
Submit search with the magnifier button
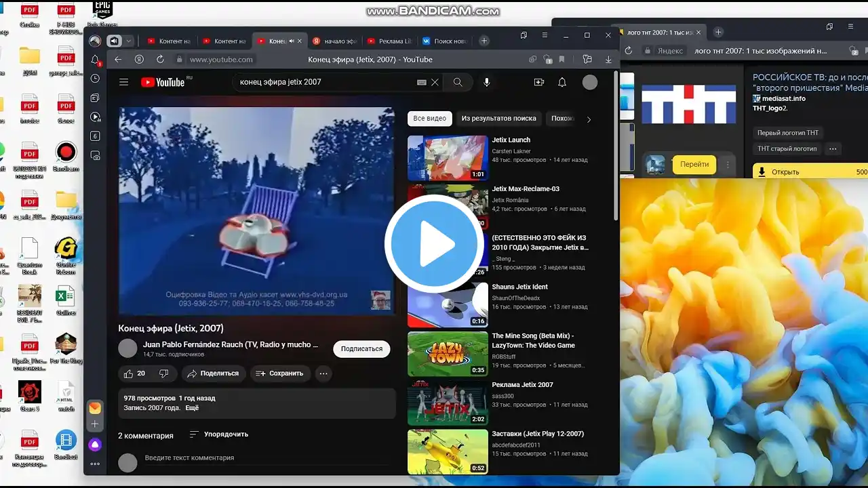click(458, 82)
